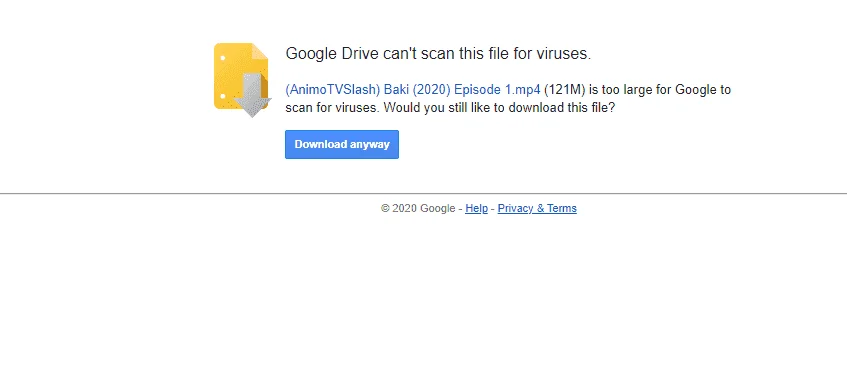This screenshot has width=847, height=378.
Task: Click the folded corner of yellow file icon
Action: [260, 51]
